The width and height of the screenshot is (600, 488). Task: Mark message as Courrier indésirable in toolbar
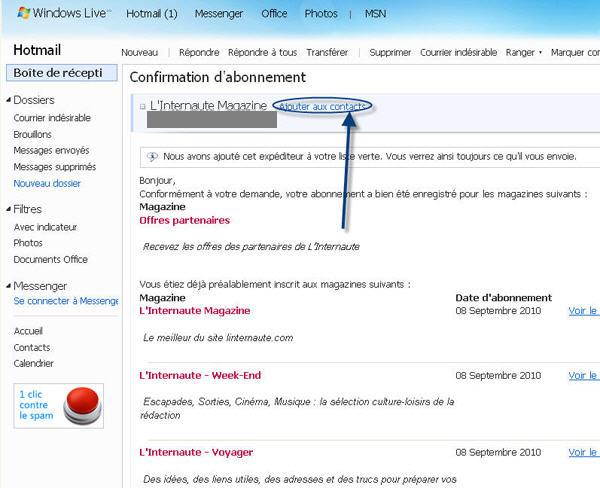[x=458, y=52]
